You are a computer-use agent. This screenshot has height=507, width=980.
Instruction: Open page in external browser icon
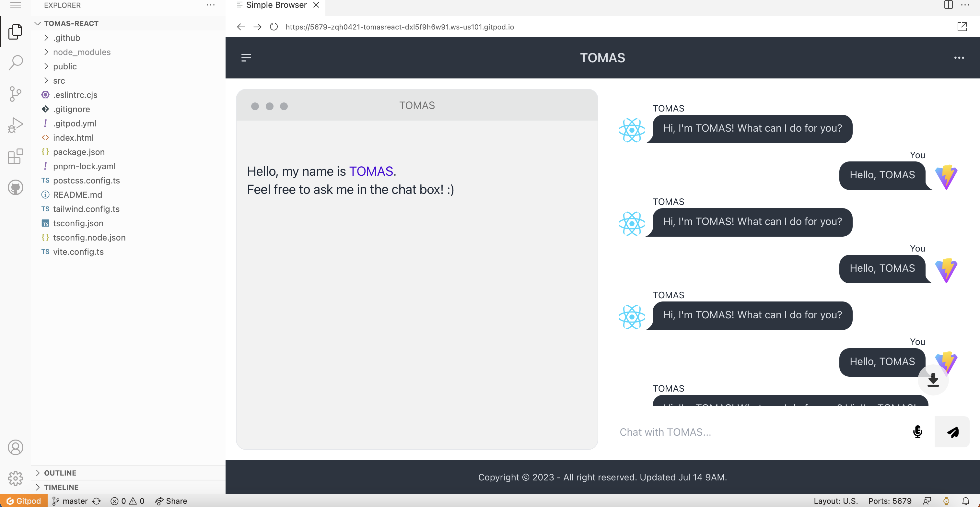962,27
